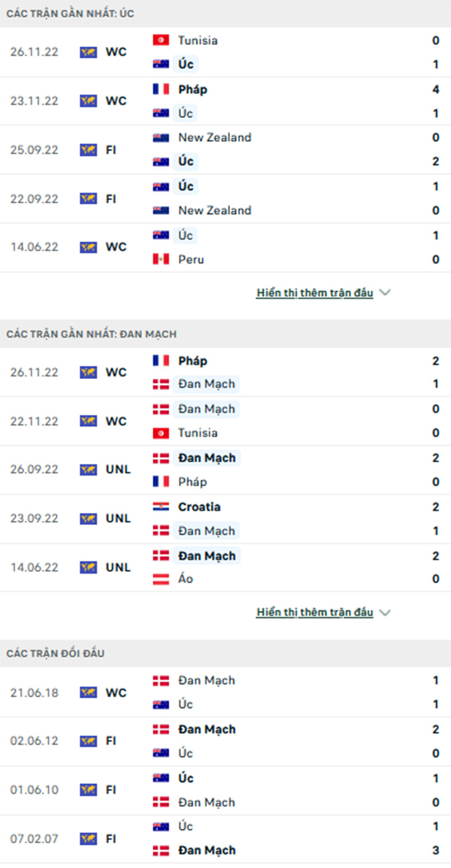Viewport: 451px width, 868px height.
Task: Open the 'Hiển thị thêm trận đấu' link for Úc
Action: (x=315, y=293)
